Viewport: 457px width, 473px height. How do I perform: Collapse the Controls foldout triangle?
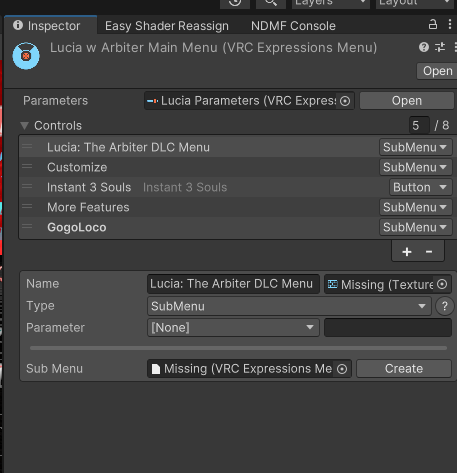point(24,126)
